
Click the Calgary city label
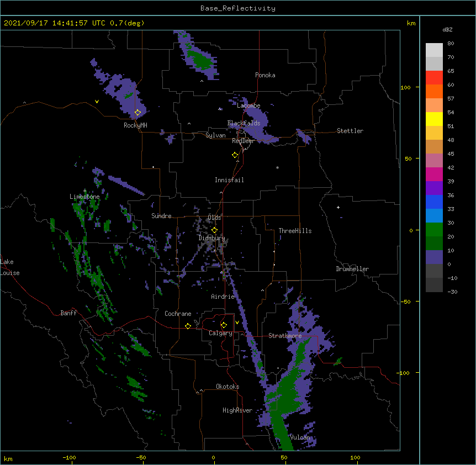(x=220, y=333)
